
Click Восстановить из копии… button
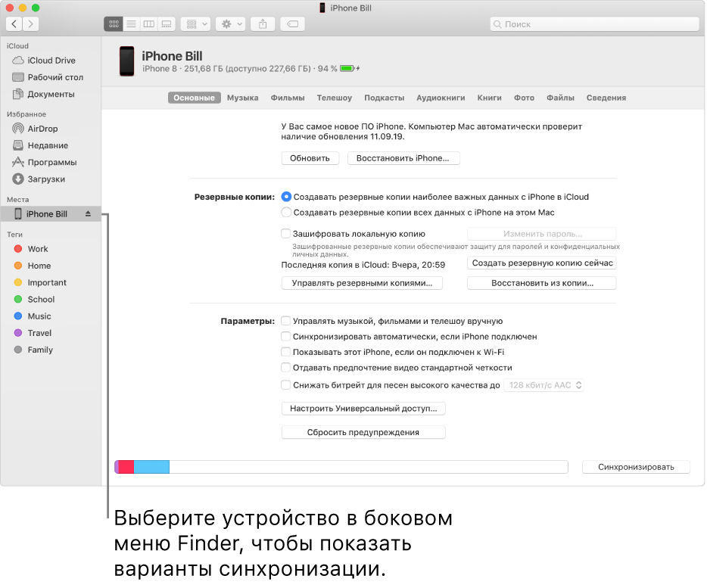click(542, 283)
